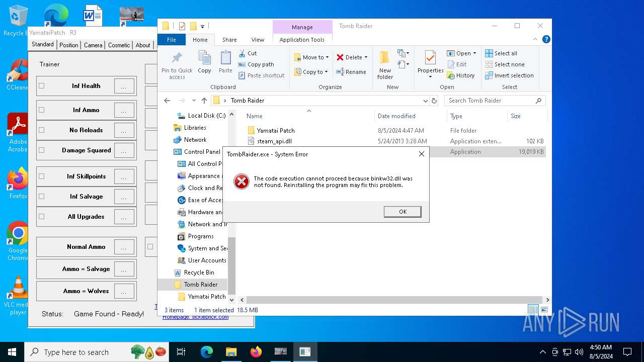Click the Edit tool in the Open group
Screen dimensions: 644x362
pyautogui.click(x=457, y=64)
